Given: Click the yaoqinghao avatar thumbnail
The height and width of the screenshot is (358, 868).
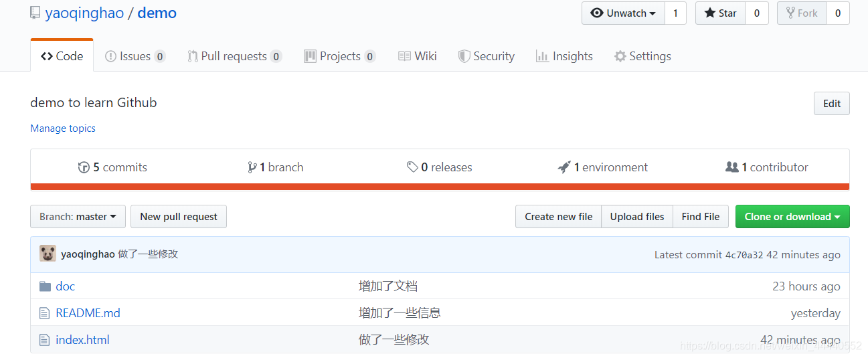Looking at the screenshot, I should (x=48, y=254).
